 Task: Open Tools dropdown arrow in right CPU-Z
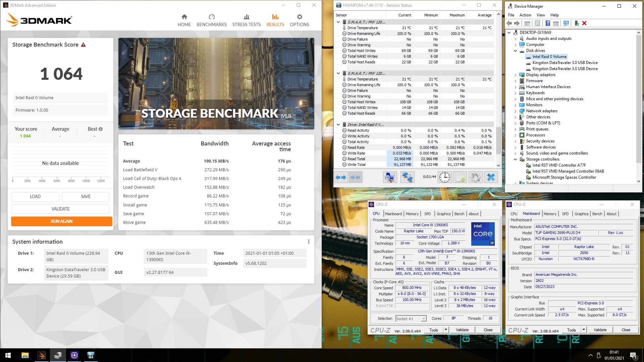(584, 330)
